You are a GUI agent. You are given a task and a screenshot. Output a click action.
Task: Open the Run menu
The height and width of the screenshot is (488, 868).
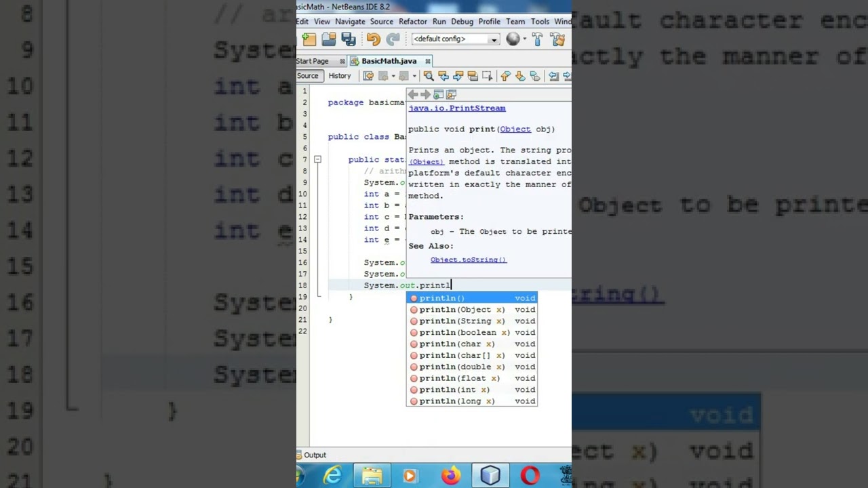tap(439, 22)
